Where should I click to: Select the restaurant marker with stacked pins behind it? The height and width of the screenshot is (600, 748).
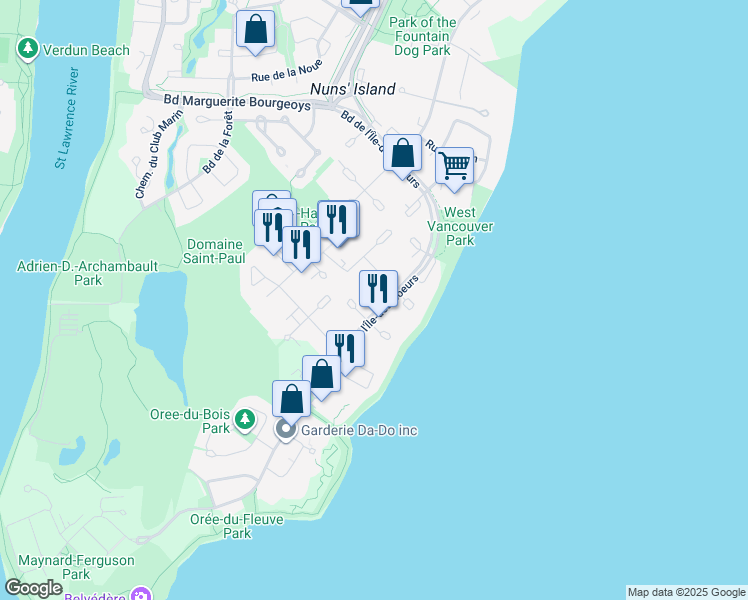pyautogui.click(x=338, y=222)
